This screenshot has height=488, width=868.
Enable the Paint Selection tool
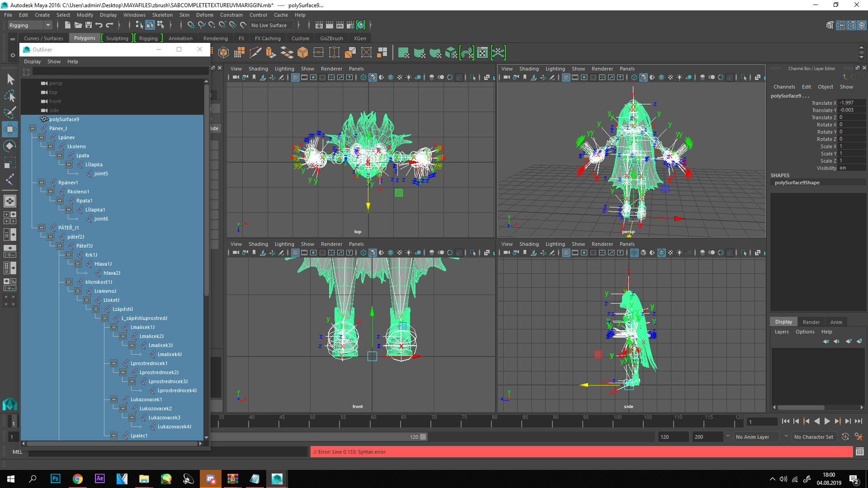click(10, 113)
